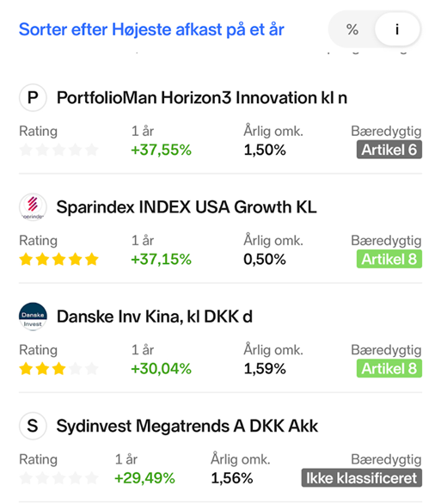Switch the toggle to the i view
This screenshot has height=504, width=441.
(x=397, y=29)
